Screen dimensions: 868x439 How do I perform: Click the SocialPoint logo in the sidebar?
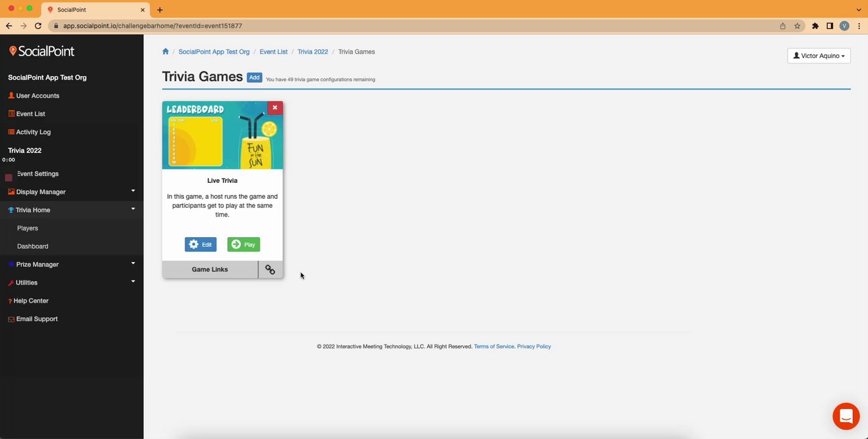42,51
